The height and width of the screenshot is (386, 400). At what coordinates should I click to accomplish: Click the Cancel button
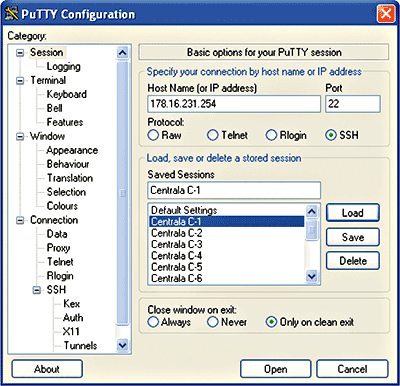coord(352,369)
